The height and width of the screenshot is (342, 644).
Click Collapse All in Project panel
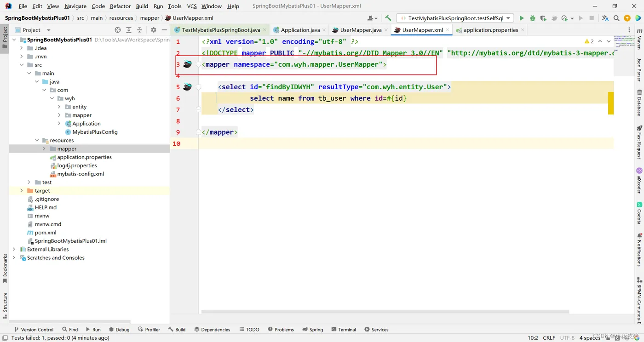[x=139, y=30]
